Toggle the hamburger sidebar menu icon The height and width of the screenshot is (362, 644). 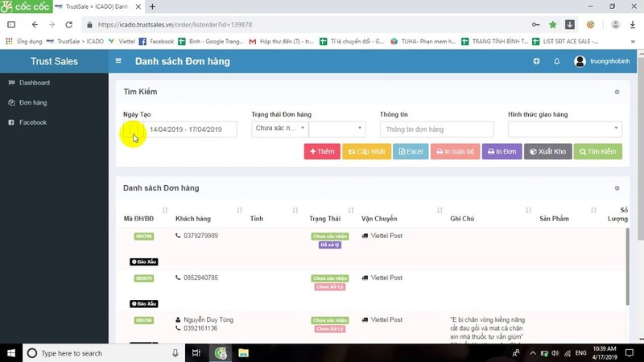[x=119, y=61]
